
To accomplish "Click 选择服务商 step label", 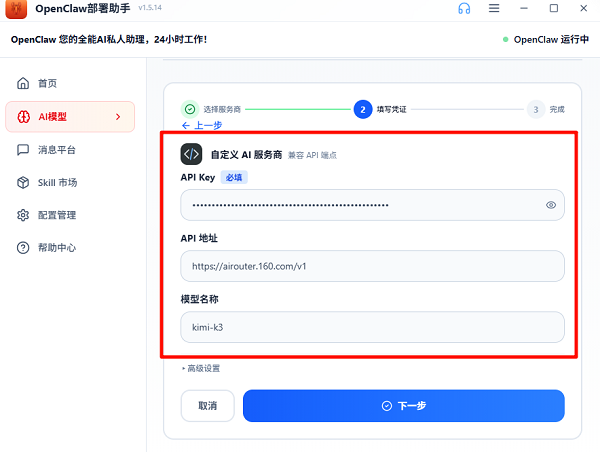I will 222,109.
